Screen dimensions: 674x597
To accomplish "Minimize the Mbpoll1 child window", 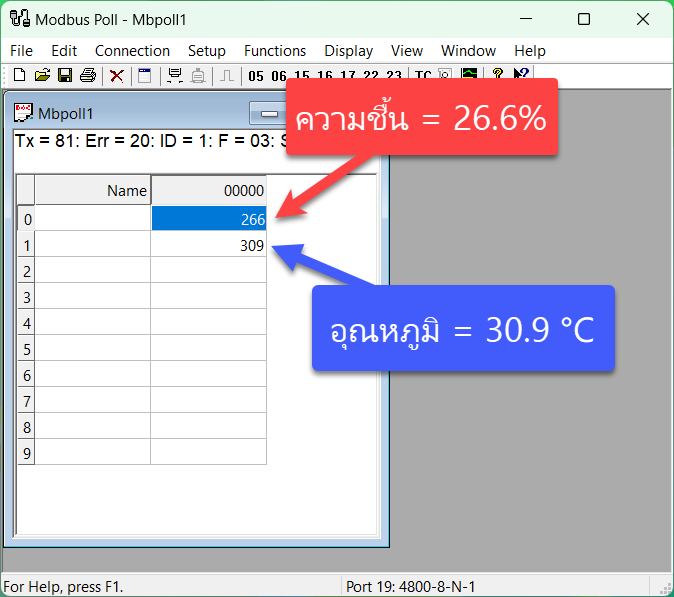I will pos(268,114).
